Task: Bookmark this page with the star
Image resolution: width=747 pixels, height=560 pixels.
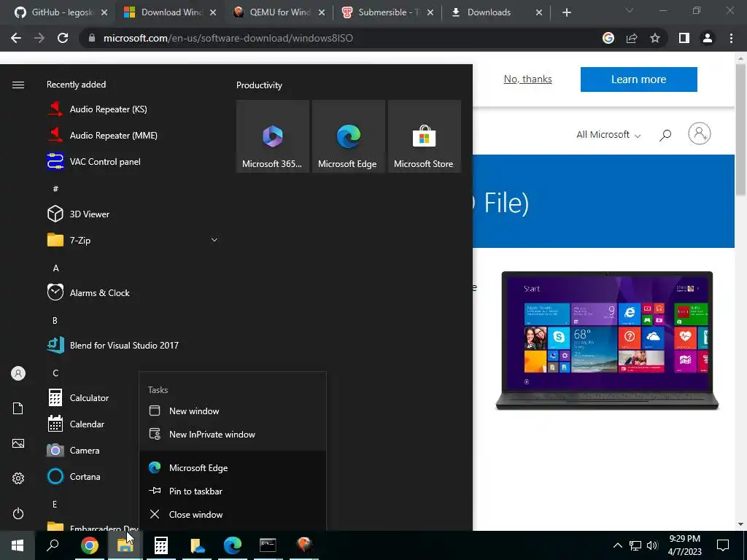Action: (655, 38)
